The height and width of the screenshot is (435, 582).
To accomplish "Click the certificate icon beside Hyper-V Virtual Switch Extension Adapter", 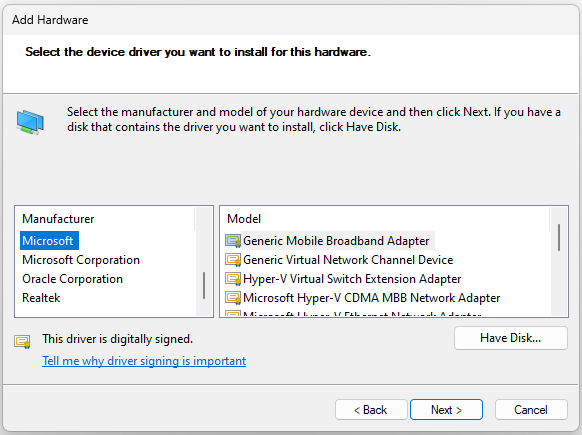I will [x=233, y=279].
